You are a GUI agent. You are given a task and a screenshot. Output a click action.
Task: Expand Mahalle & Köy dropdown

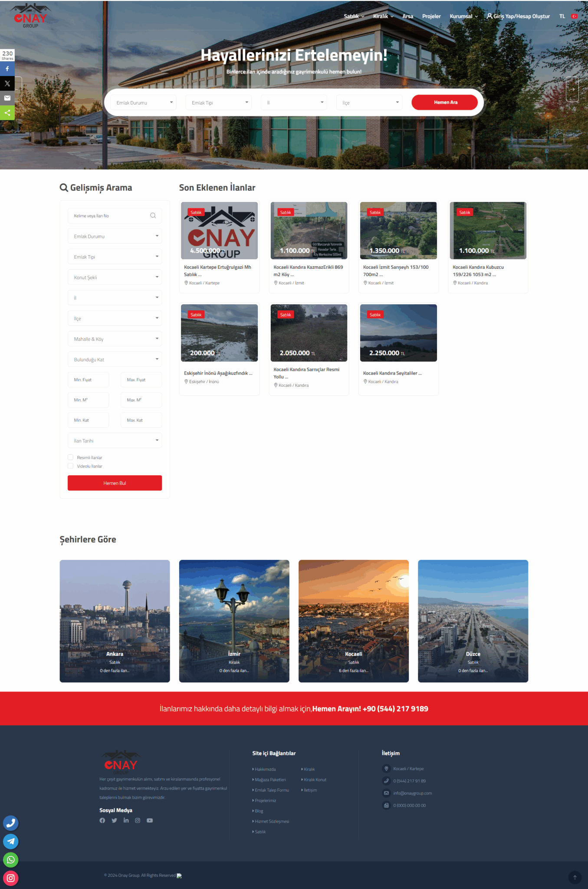tap(115, 339)
